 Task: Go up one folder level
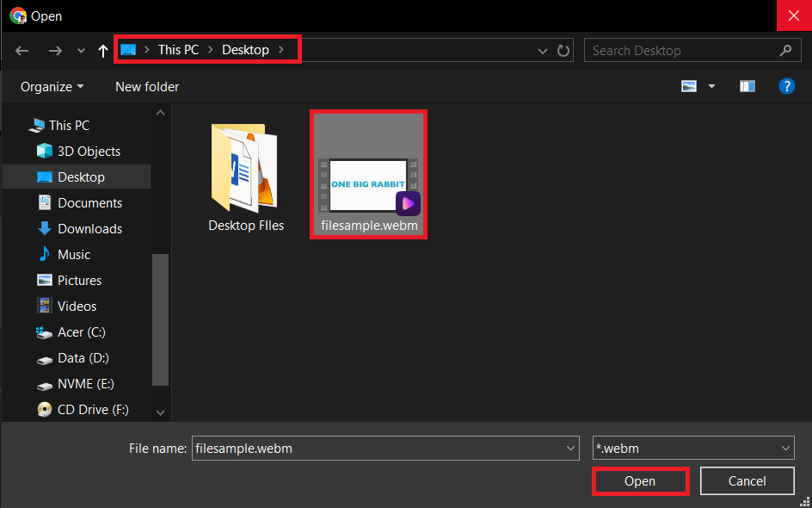click(103, 50)
